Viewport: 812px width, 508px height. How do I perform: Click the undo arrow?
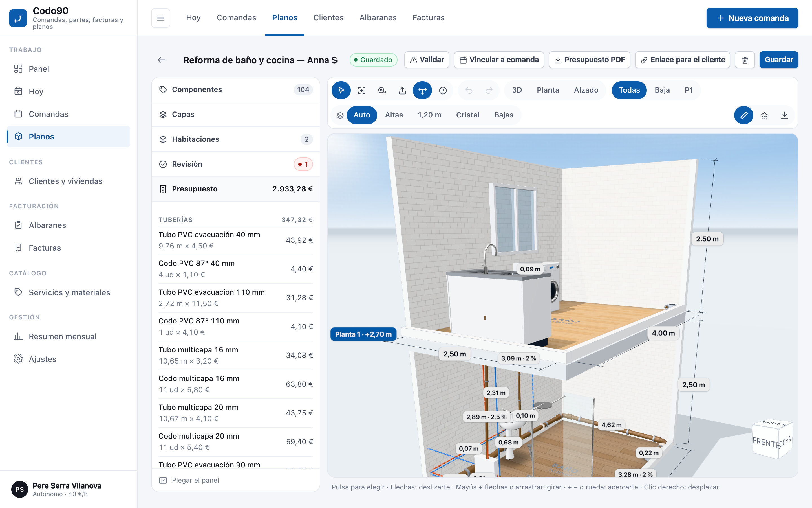pyautogui.click(x=469, y=90)
